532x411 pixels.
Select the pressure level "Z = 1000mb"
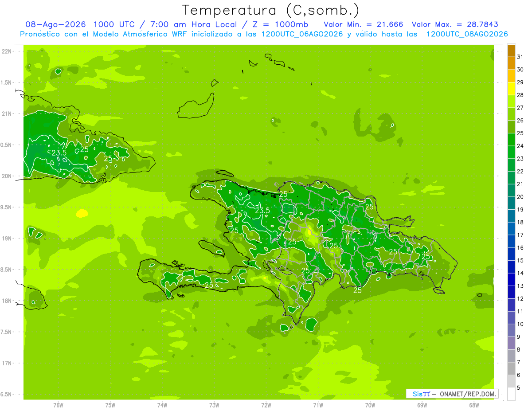[x=280, y=24]
